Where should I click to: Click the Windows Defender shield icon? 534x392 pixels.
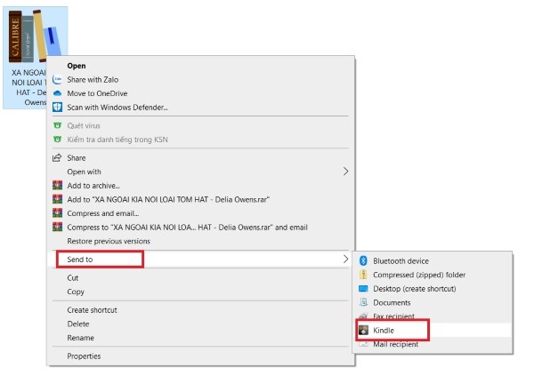point(57,108)
